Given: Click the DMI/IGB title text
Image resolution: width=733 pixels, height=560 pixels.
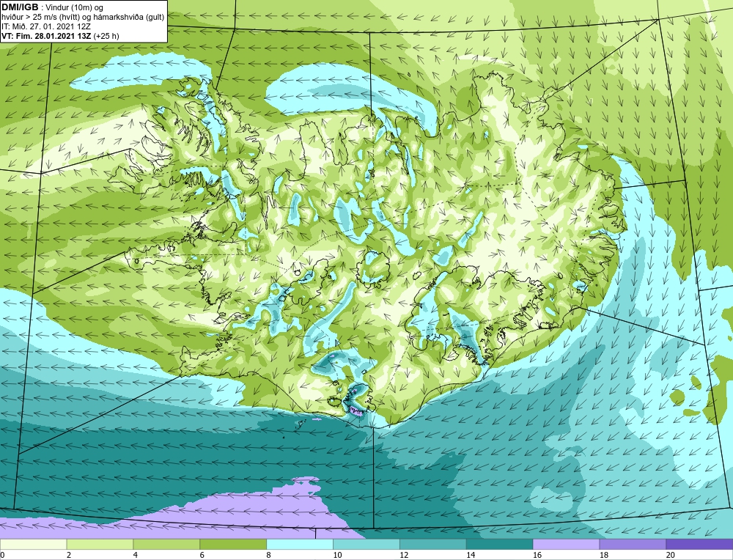Looking at the screenshot, I should pos(20,7).
